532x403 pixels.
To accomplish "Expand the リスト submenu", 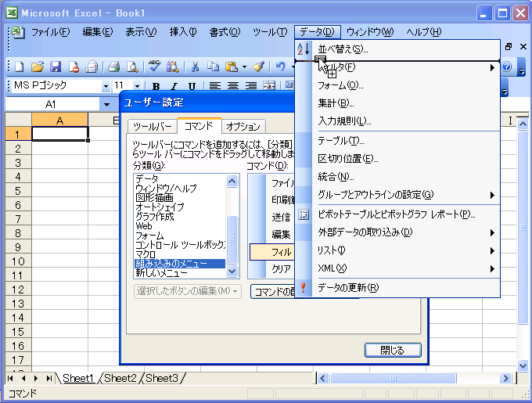I will (492, 250).
